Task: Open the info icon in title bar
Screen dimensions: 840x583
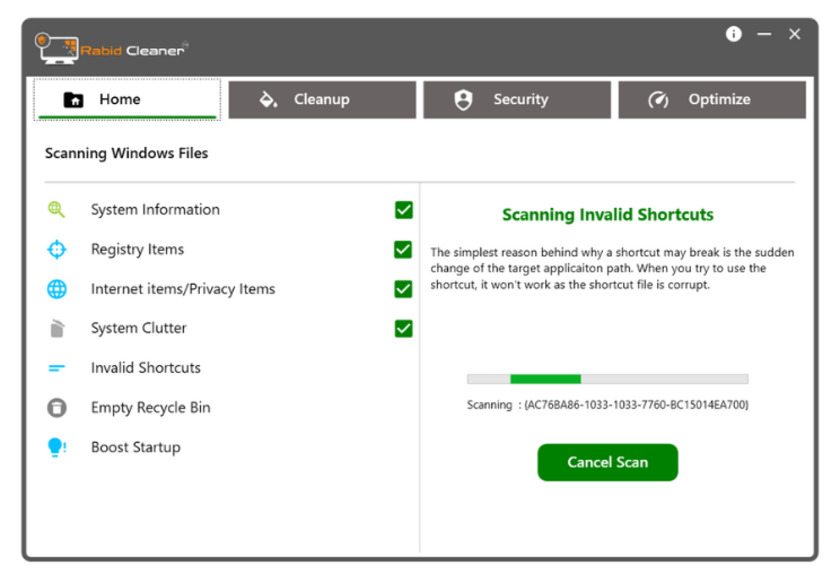Action: pyautogui.click(x=734, y=34)
